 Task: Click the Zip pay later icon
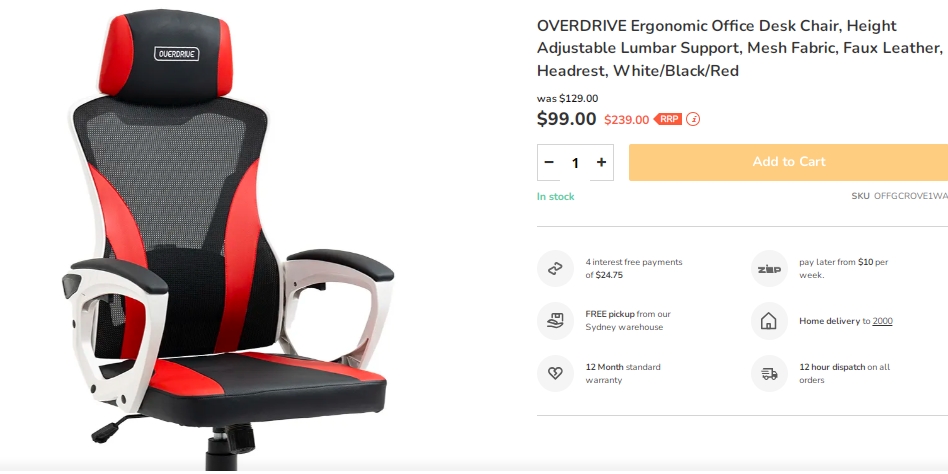point(769,268)
